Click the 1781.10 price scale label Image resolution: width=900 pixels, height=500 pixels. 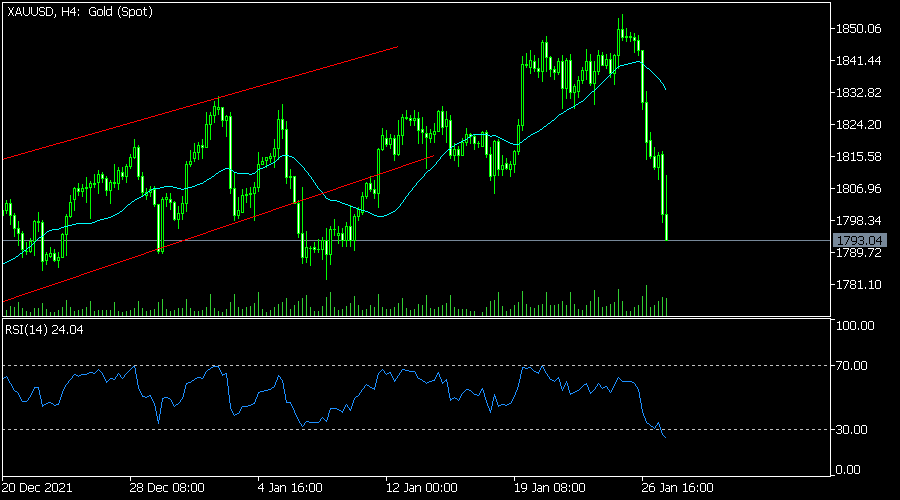tap(858, 285)
